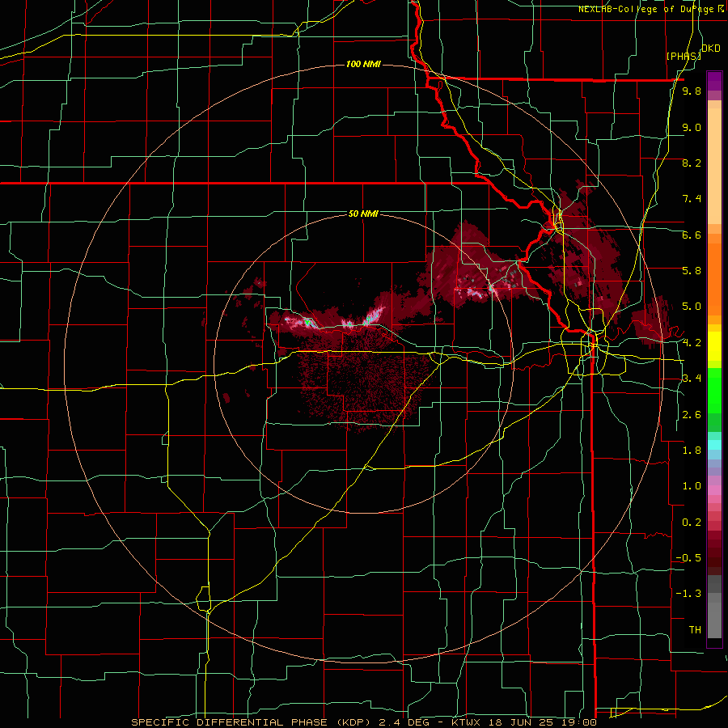Image resolution: width=728 pixels, height=728 pixels.
Task: Click the 5.8 value on the color scale
Action: [x=692, y=271]
